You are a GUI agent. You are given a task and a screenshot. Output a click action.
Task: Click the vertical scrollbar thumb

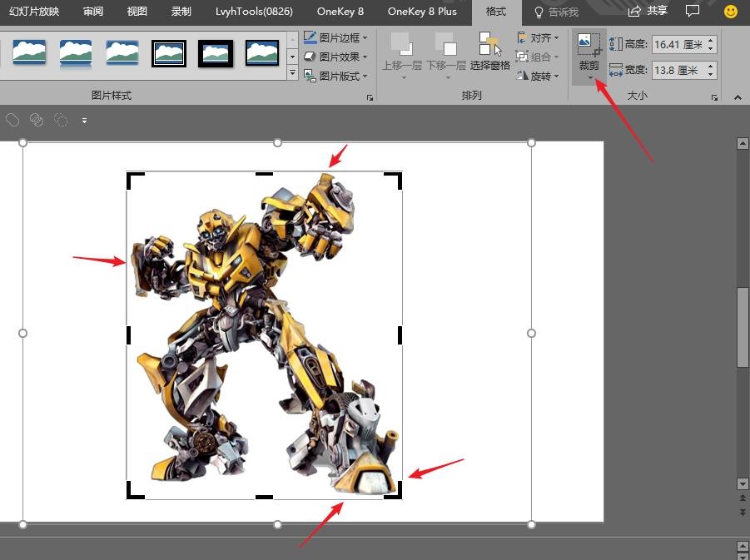tap(743, 328)
